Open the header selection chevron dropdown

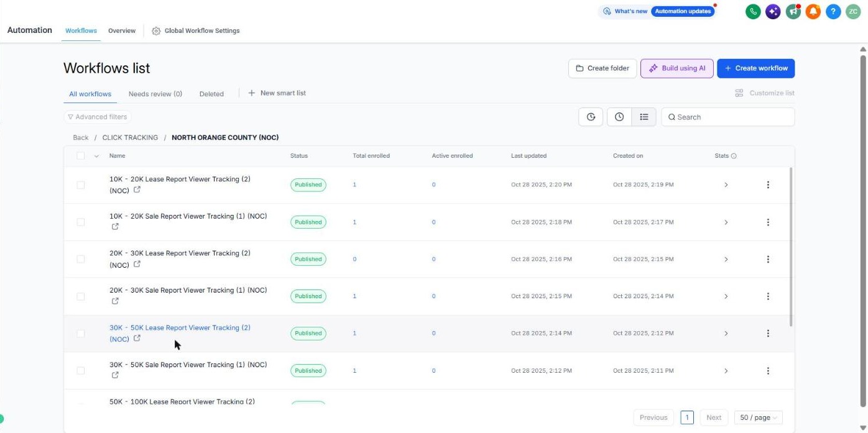point(96,156)
